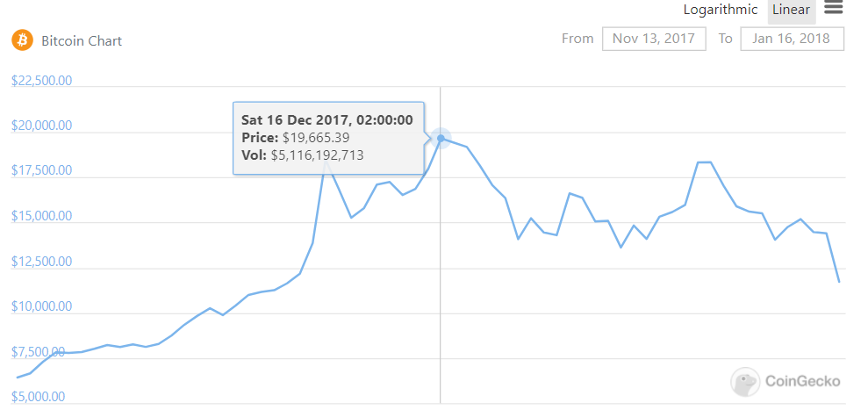The image size is (868, 410).
Task: Click the CoinGecko watermark text
Action: click(x=803, y=381)
